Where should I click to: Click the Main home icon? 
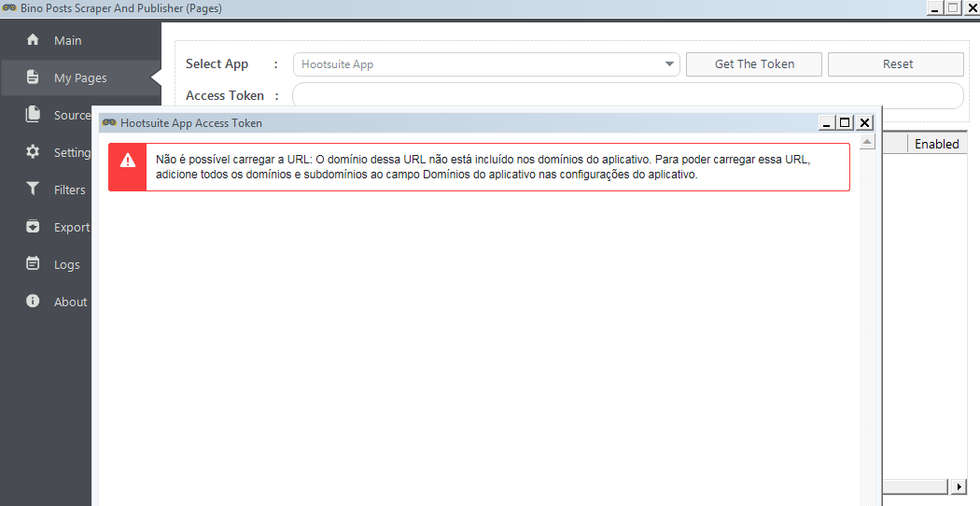coord(33,40)
